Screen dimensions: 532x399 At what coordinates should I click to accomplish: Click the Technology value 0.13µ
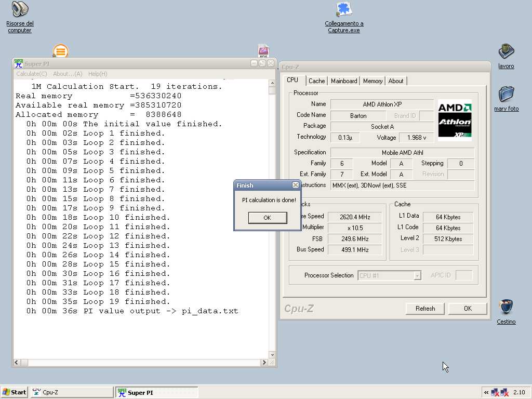click(345, 137)
